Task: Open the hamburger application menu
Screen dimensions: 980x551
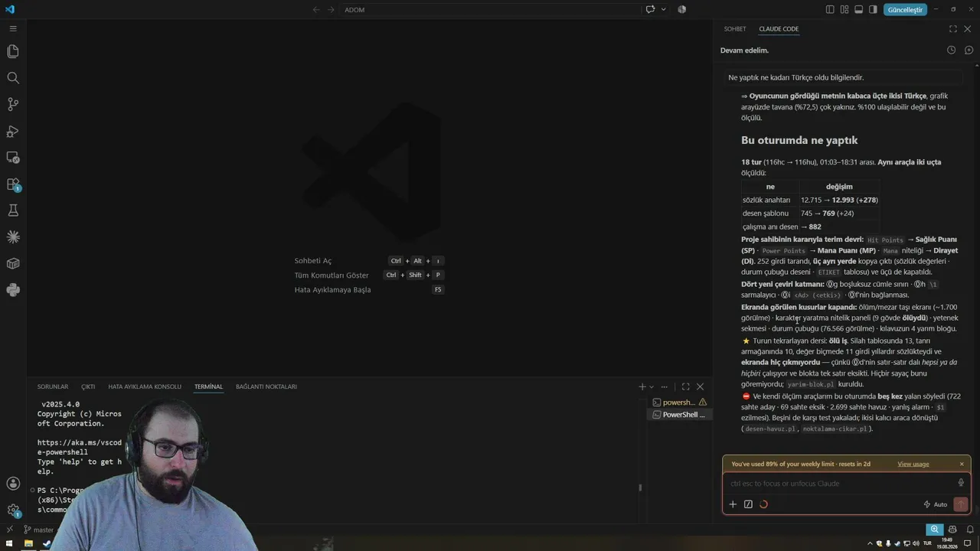Action: pyautogui.click(x=13, y=28)
